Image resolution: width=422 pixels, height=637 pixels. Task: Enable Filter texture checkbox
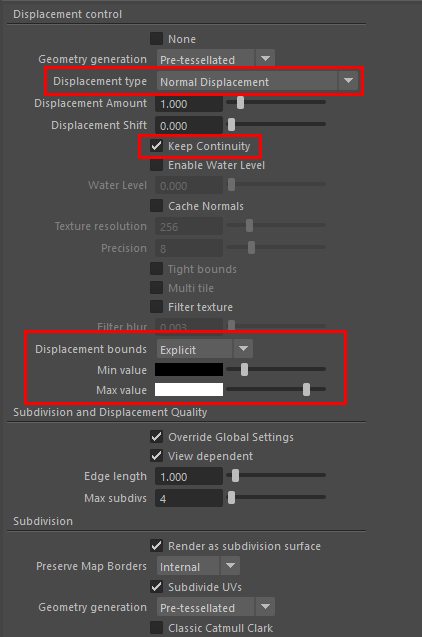point(156,307)
